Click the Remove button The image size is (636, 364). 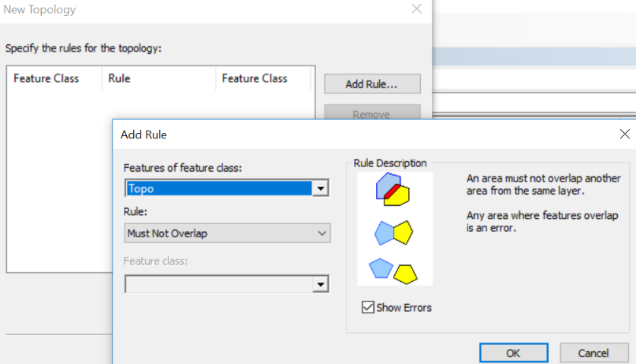(372, 112)
